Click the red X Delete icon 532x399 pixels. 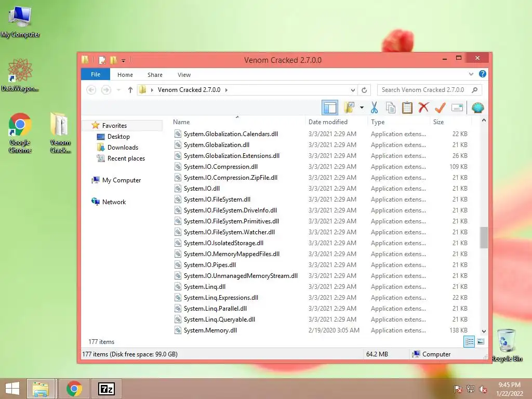[x=423, y=108]
